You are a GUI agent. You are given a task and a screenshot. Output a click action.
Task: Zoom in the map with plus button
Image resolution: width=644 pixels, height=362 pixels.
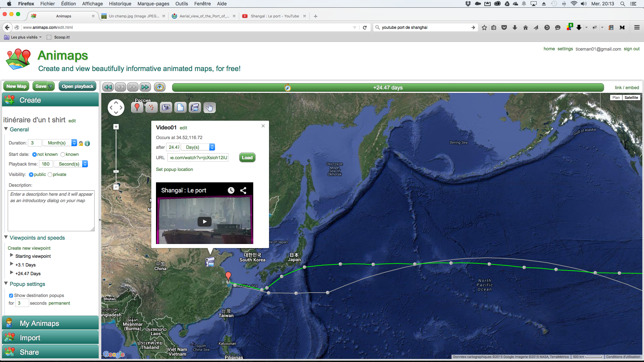pyautogui.click(x=116, y=127)
